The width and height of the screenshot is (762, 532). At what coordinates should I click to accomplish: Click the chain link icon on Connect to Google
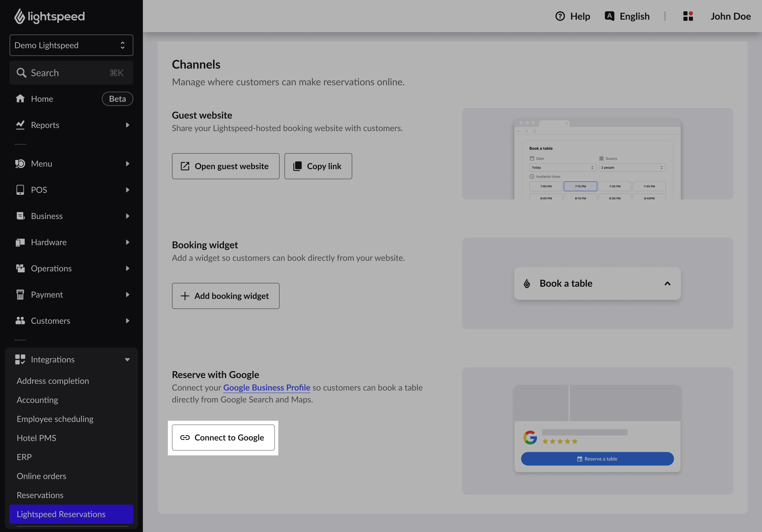click(x=185, y=438)
